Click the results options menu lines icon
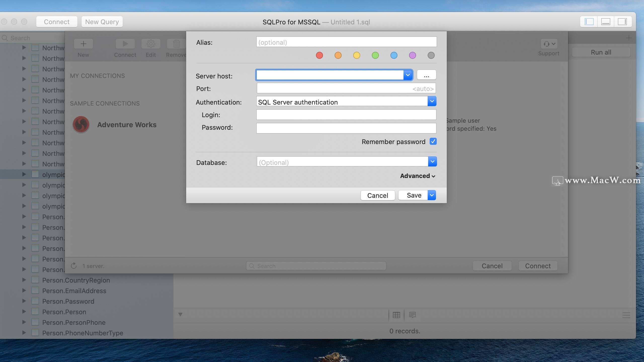Screen dimensions: 644x362 point(626,315)
